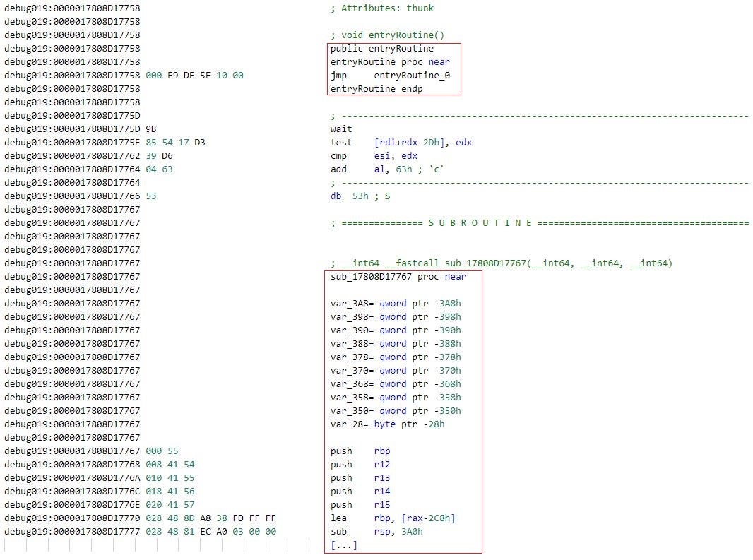Click the var_28 byte ptr variable
The image size is (753, 560).
[x=387, y=424]
